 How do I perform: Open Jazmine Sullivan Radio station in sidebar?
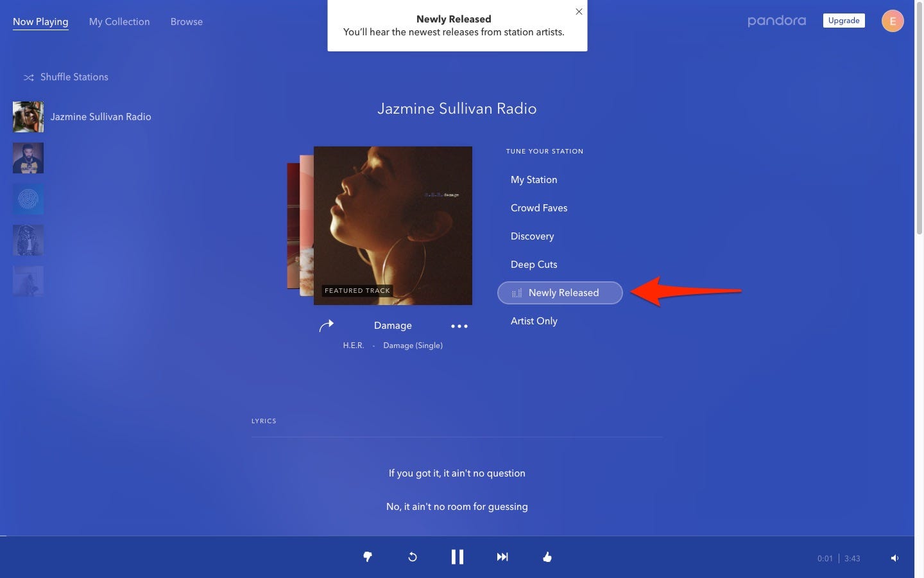pyautogui.click(x=101, y=117)
